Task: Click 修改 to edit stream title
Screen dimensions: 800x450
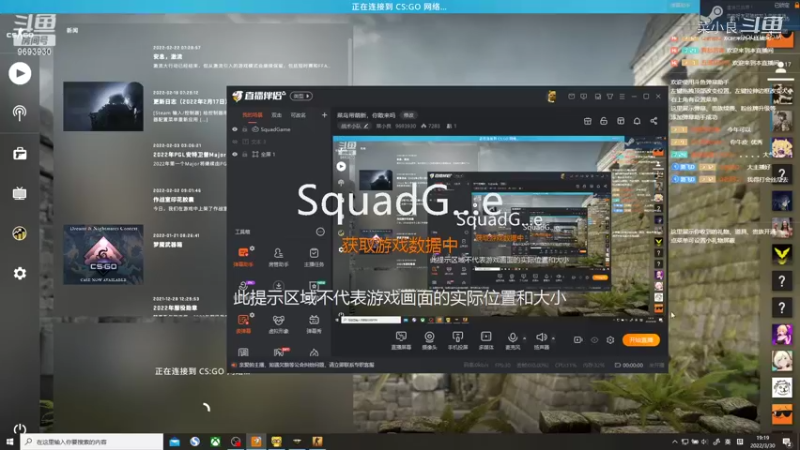Action: click(x=408, y=115)
